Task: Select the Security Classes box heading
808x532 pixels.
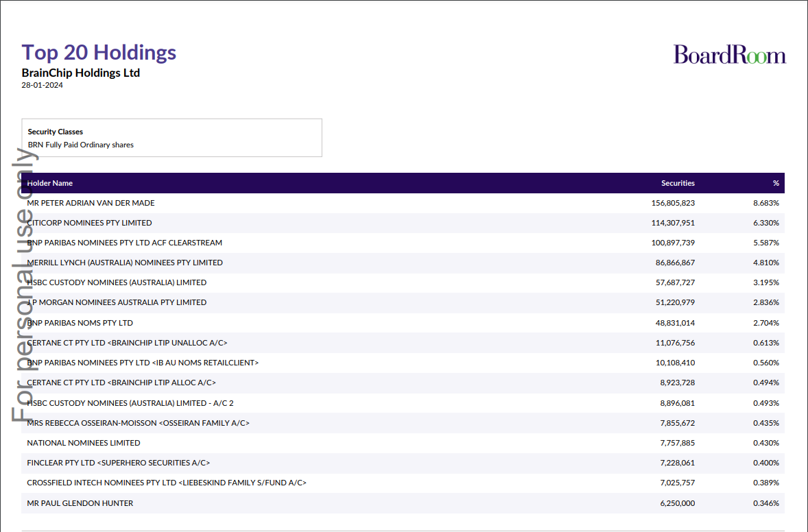Action: (x=56, y=132)
